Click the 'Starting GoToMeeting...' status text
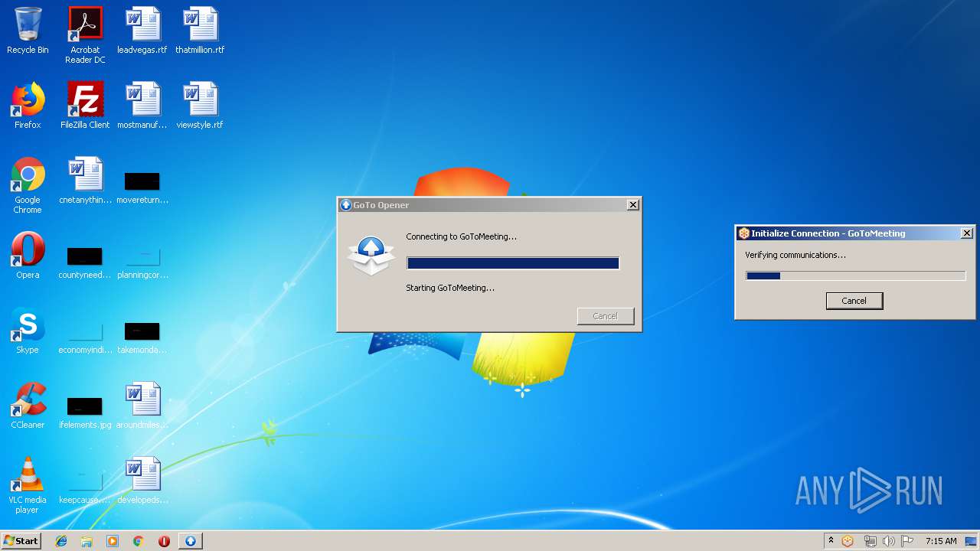980x551 pixels. coord(450,288)
